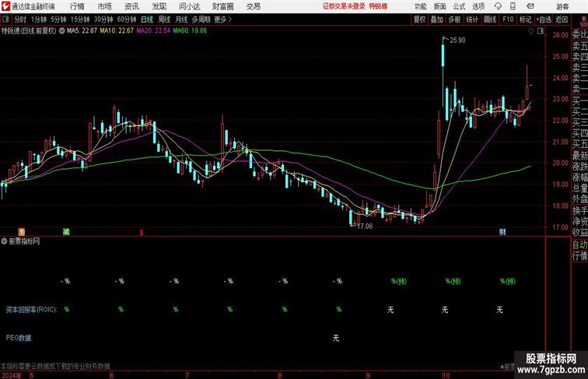Select the 日线 daily period tab
Viewport: 588px width, 379px height.
(147, 19)
